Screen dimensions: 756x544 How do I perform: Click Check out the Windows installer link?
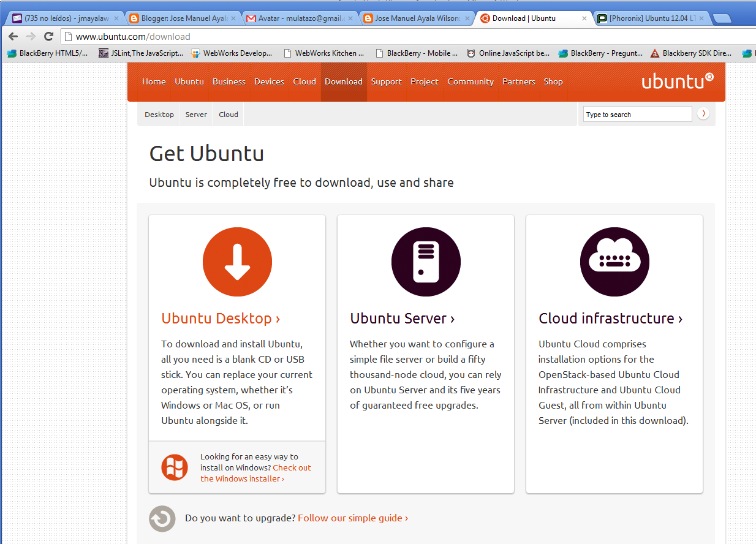click(255, 473)
